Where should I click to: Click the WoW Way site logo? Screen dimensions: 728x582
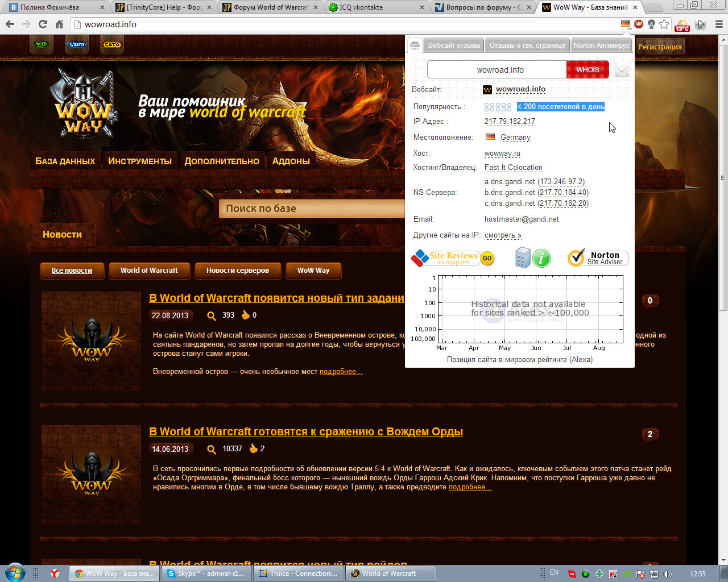(x=84, y=104)
